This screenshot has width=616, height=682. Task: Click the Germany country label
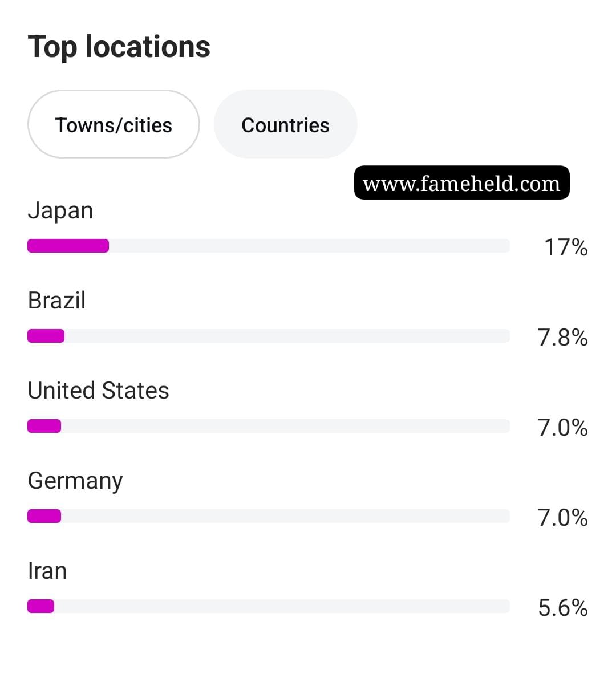click(x=75, y=481)
